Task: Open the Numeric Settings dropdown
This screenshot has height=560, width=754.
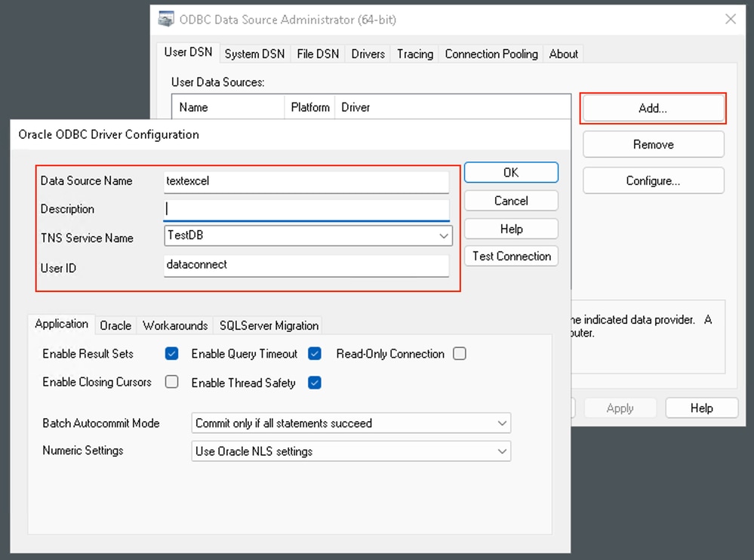Action: click(351, 451)
